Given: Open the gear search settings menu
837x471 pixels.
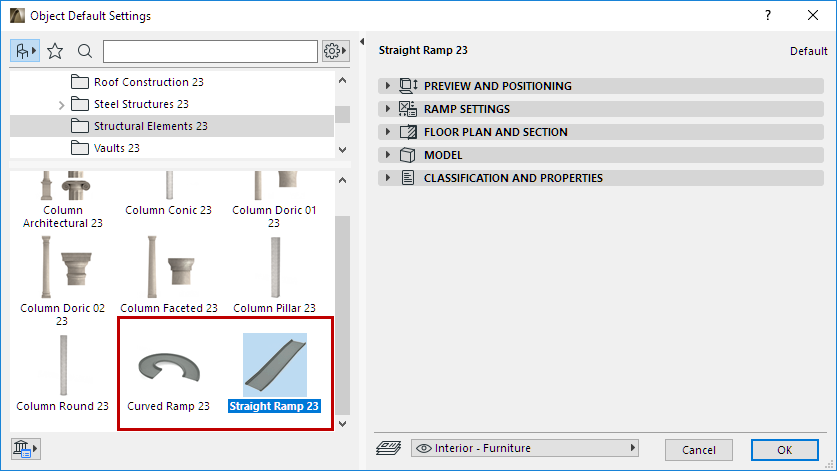Looking at the screenshot, I should pos(335,50).
